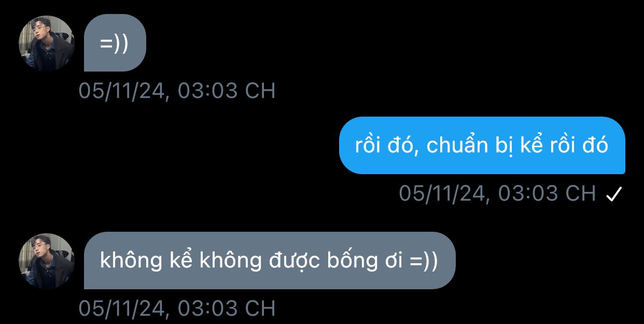
Task: Click the timestamp under the first "=))" bubble
Action: tap(177, 91)
